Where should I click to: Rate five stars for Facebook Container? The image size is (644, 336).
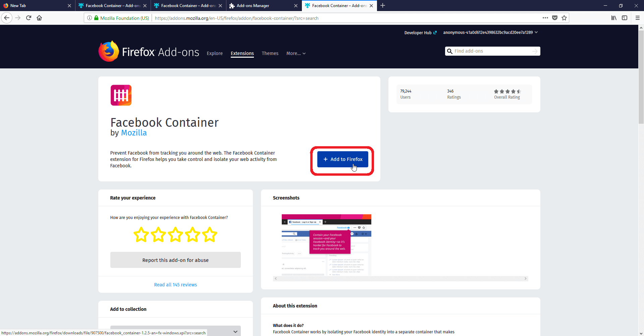210,234
